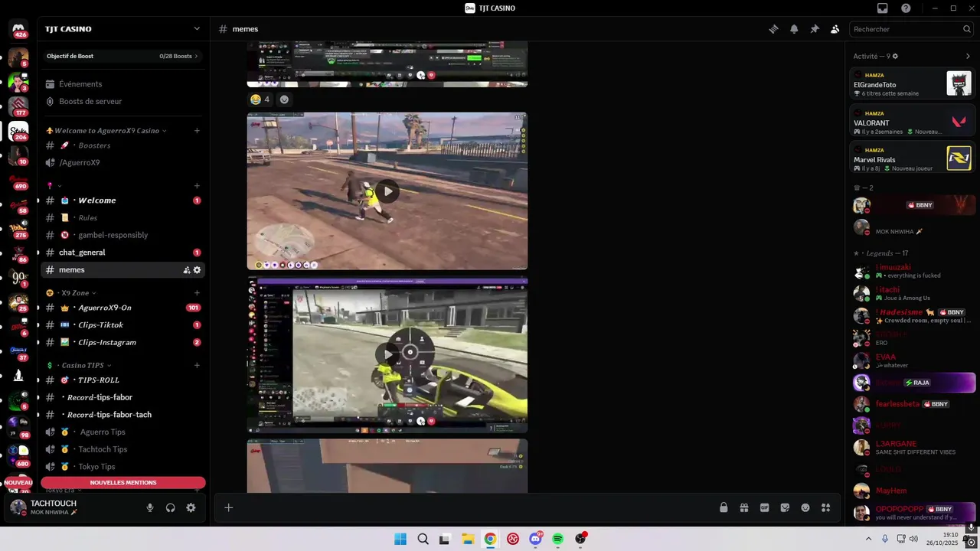Open the Inbox icon in title bar
Image resolution: width=980 pixels, height=551 pixels.
click(883, 8)
